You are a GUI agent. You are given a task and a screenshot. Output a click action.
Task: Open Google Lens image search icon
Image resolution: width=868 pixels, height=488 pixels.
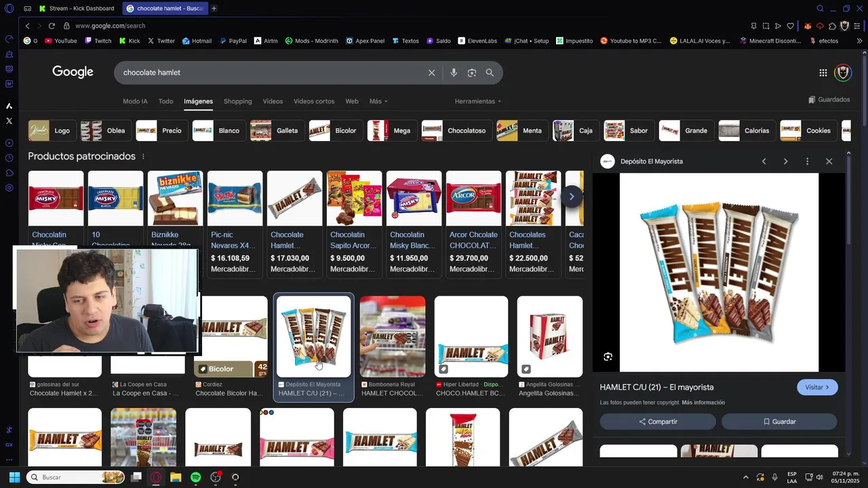pyautogui.click(x=472, y=73)
